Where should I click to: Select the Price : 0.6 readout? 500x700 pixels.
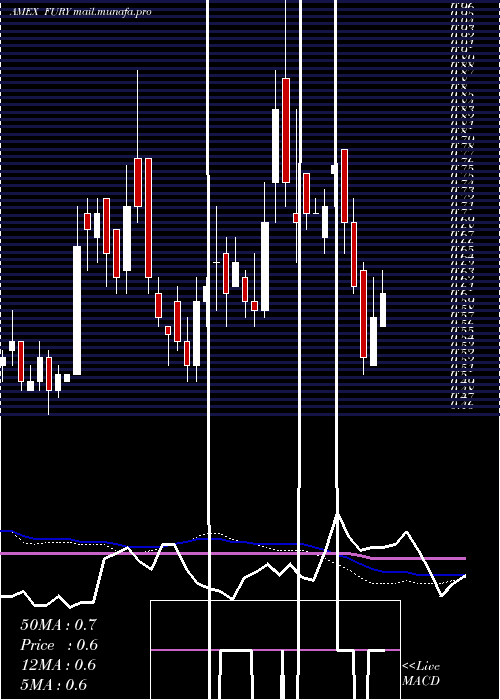pos(59,645)
